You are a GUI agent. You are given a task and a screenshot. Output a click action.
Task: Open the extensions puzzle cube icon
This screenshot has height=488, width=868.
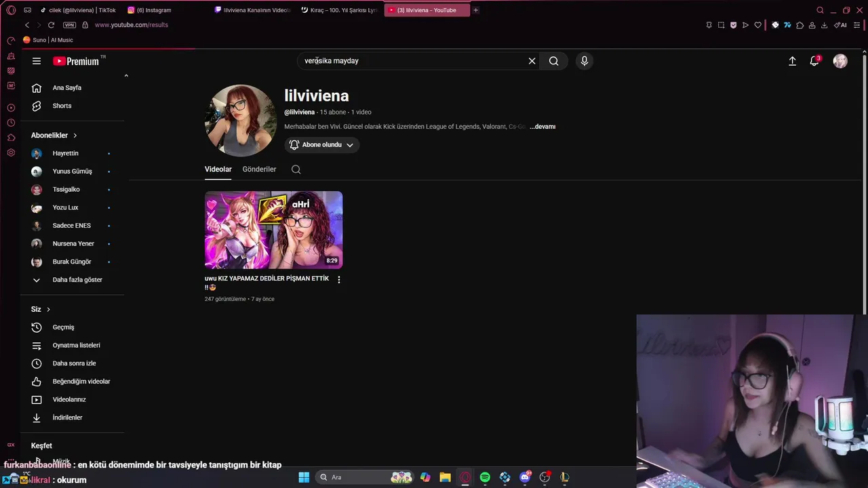pyautogui.click(x=800, y=25)
